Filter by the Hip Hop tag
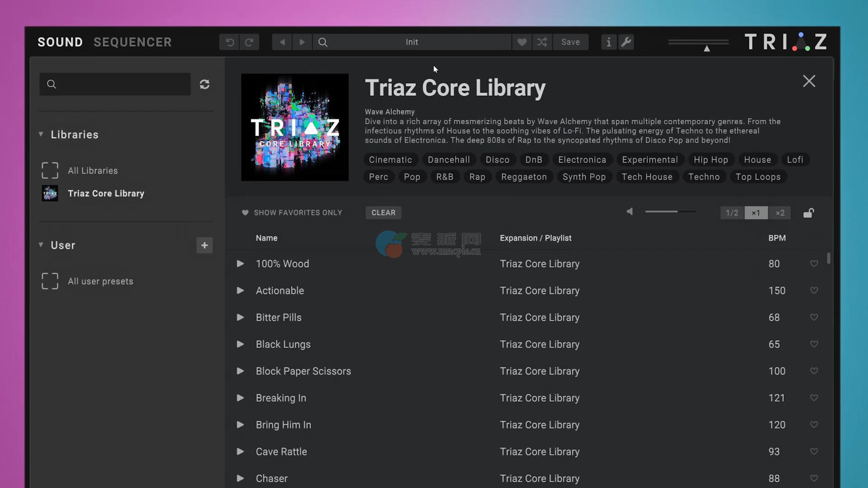This screenshot has width=868, height=488. (711, 160)
